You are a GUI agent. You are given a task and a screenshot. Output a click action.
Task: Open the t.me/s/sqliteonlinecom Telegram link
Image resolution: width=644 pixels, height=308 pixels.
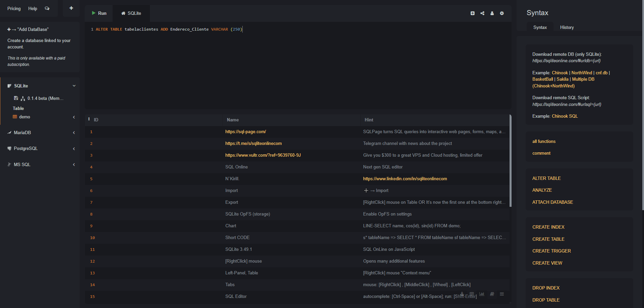[253, 144]
